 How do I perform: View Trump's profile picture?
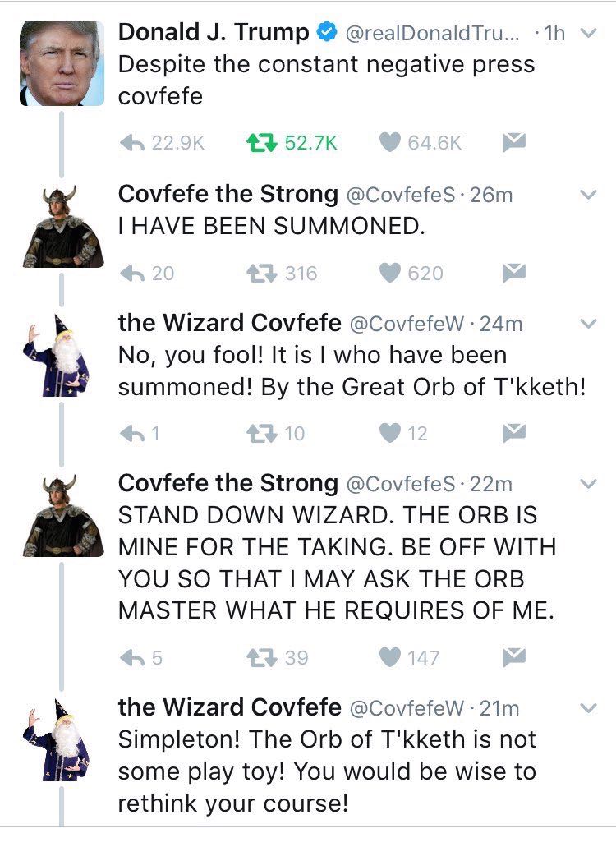pyautogui.click(x=62, y=64)
